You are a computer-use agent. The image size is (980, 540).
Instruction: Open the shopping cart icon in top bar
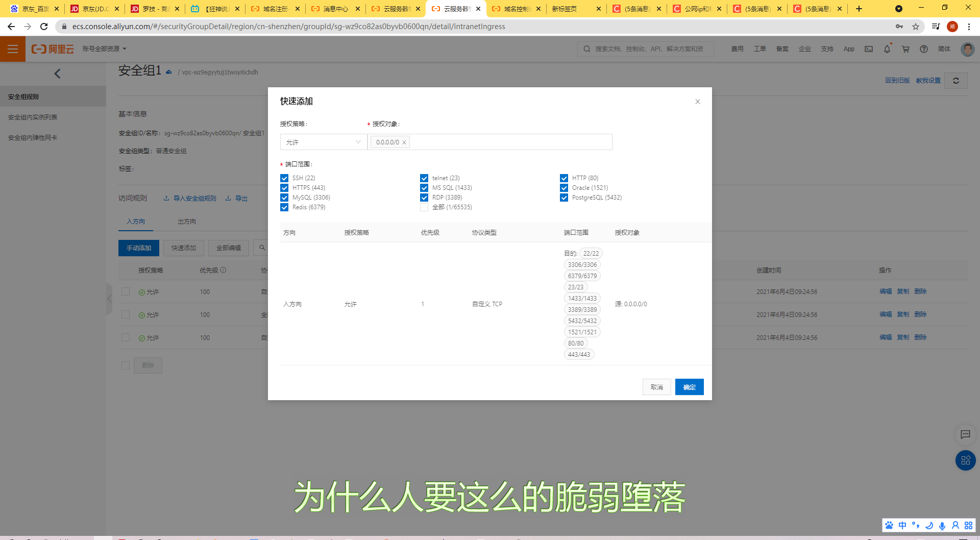tap(905, 49)
